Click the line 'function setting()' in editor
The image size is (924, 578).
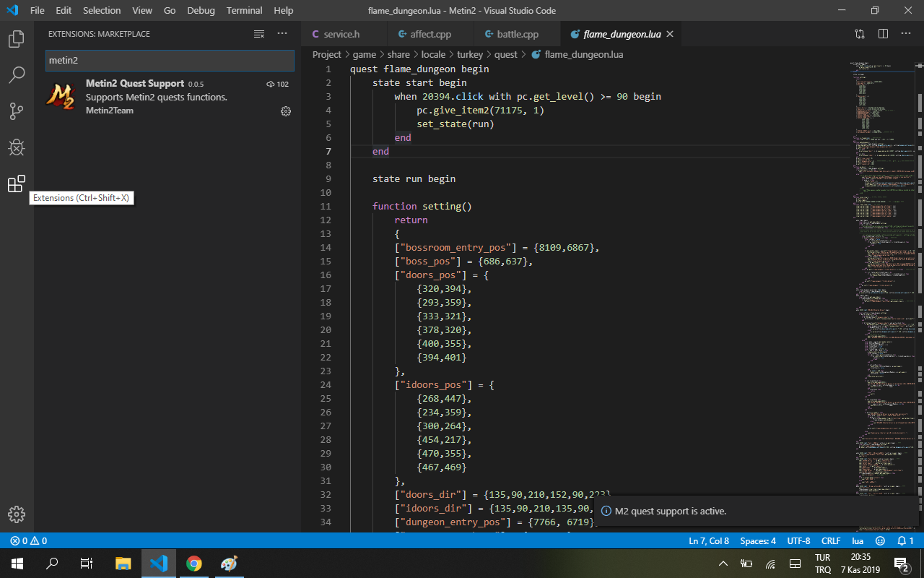click(x=422, y=206)
